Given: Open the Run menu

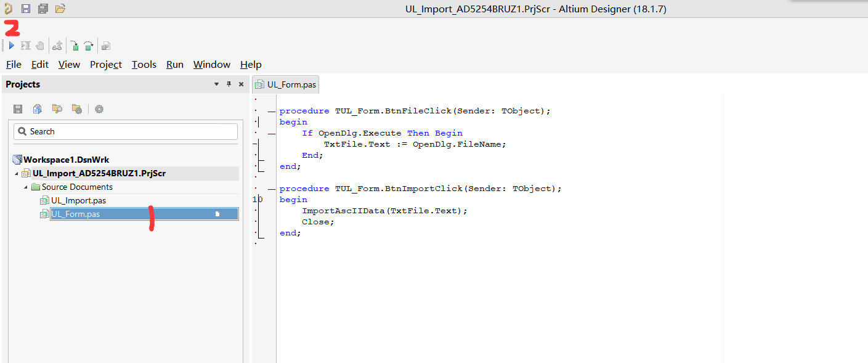Looking at the screenshot, I should tap(174, 64).
